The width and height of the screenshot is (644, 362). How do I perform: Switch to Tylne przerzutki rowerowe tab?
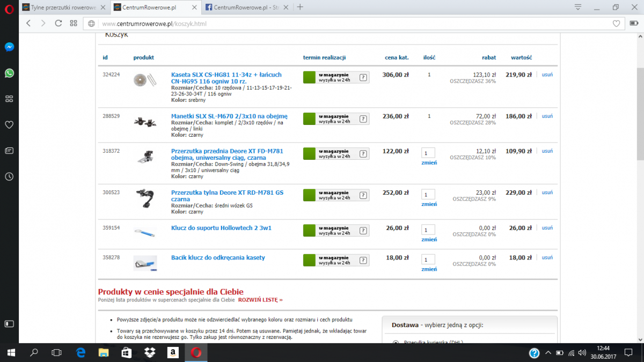tap(63, 8)
